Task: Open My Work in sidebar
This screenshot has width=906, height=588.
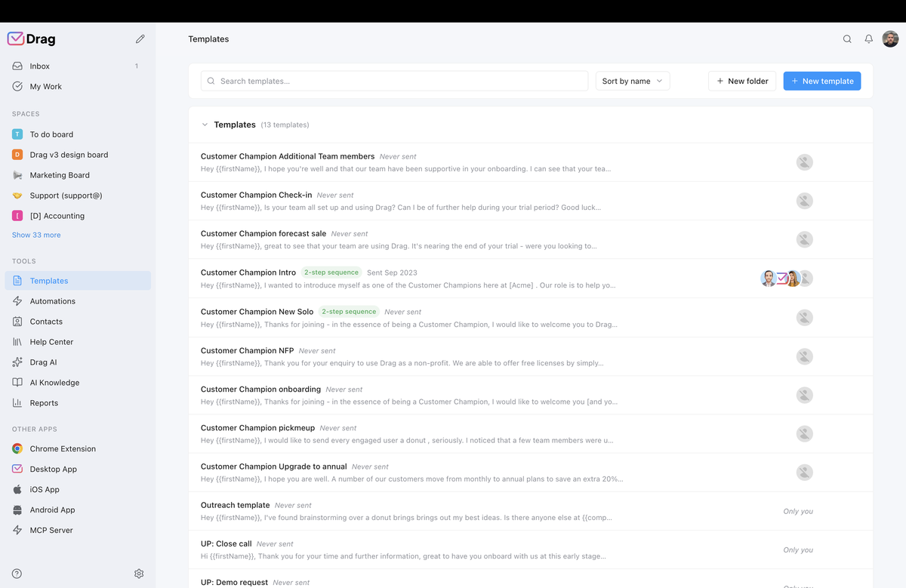Action: 78,87
